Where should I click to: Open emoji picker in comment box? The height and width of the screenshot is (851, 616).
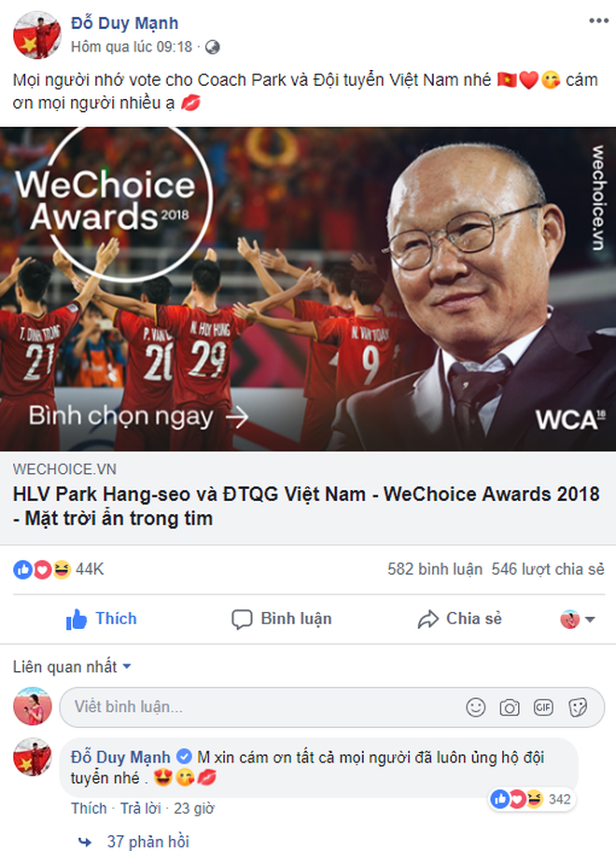475,707
